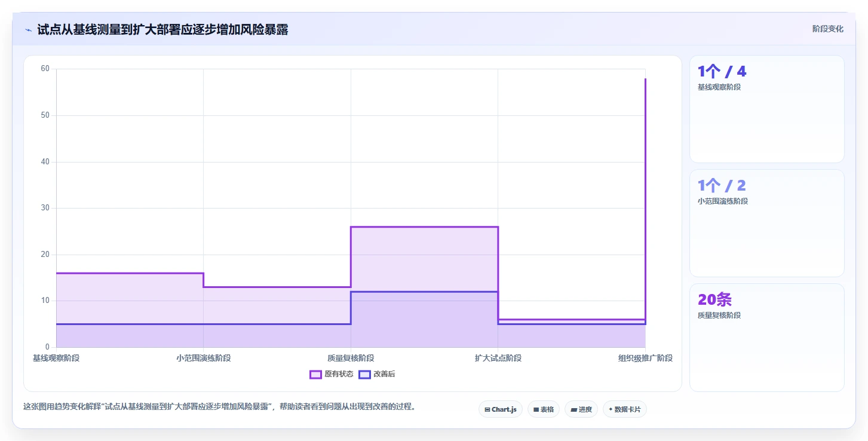Click the 质量复核阶段 x-axis label
The height and width of the screenshot is (441, 868).
pyautogui.click(x=351, y=358)
